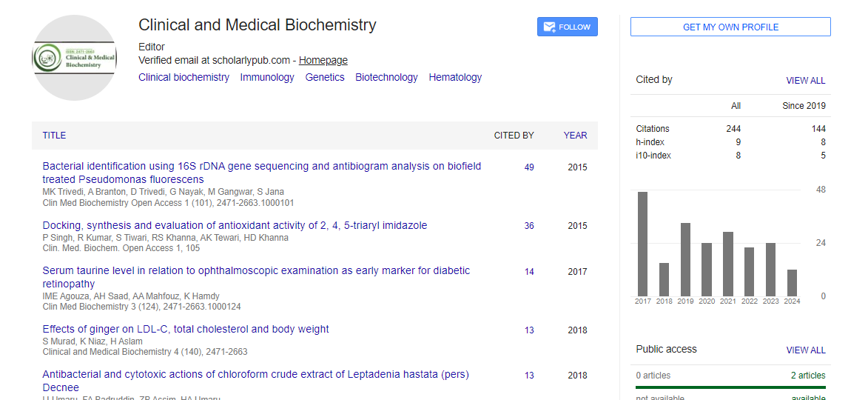Sort articles by Year column header

pos(575,135)
